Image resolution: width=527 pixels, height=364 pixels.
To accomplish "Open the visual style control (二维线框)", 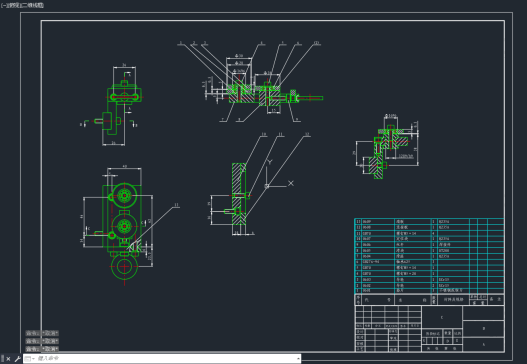I will 33,5.
